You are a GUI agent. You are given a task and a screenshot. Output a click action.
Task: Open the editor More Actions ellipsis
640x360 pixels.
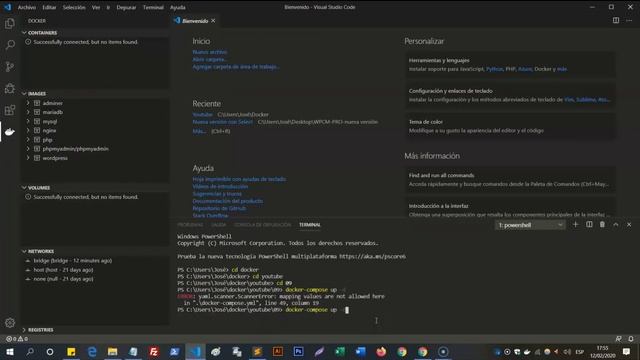(x=629, y=20)
